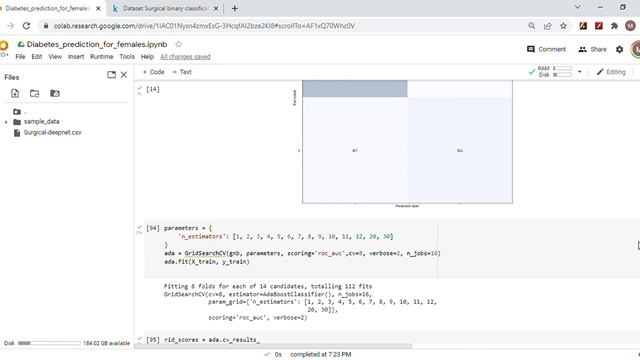
Task: Click the horizontal scrollbar under notebook
Action: (x=274, y=346)
